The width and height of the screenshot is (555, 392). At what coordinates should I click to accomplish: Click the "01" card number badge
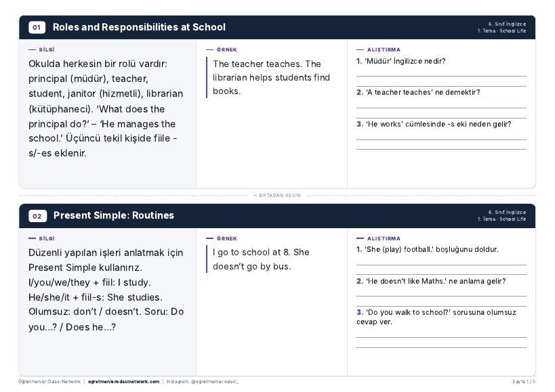37,27
